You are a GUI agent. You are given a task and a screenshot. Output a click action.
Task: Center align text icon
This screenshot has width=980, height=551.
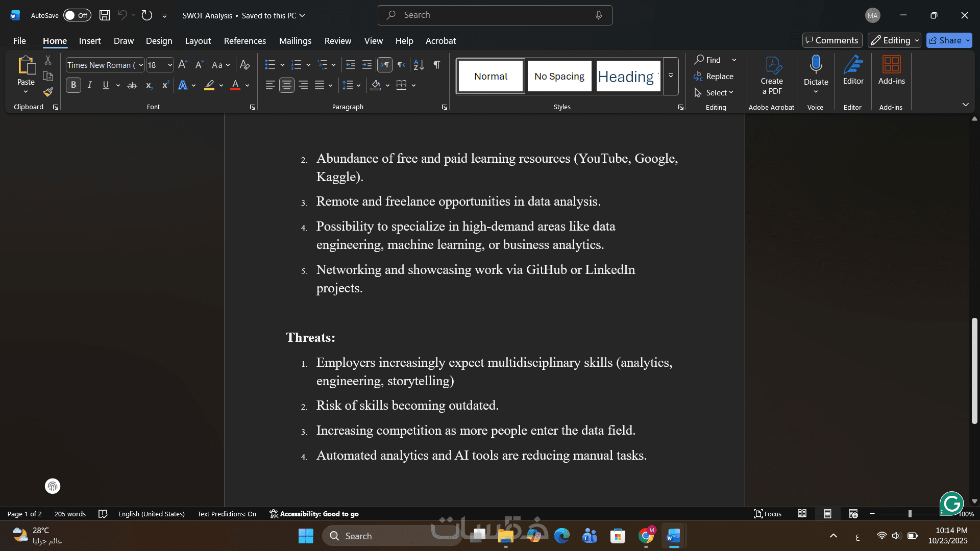[x=287, y=85]
